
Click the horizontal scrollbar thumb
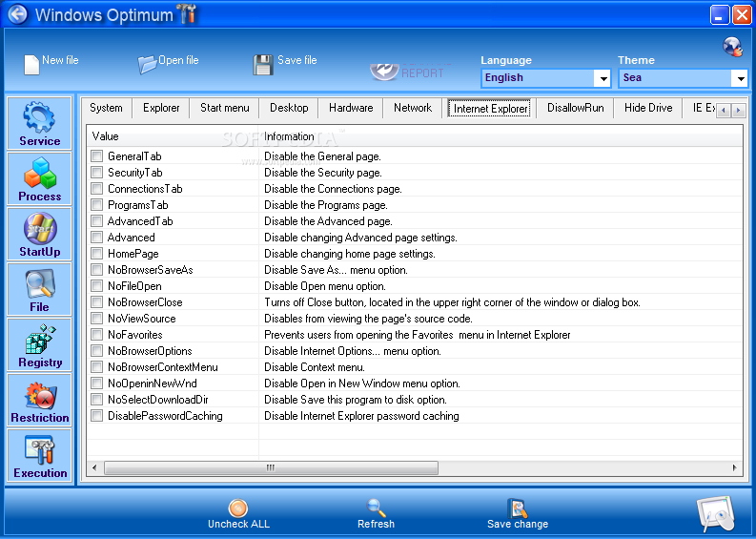click(x=272, y=467)
